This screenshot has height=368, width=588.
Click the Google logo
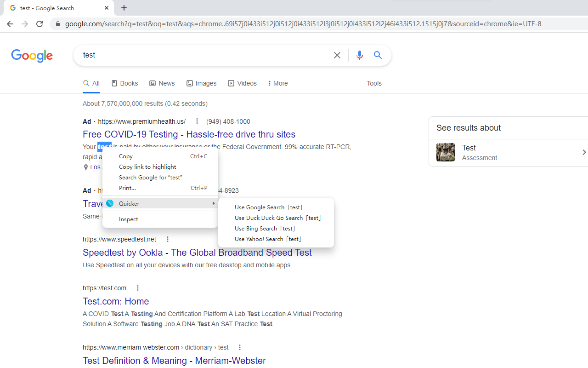tap(32, 56)
